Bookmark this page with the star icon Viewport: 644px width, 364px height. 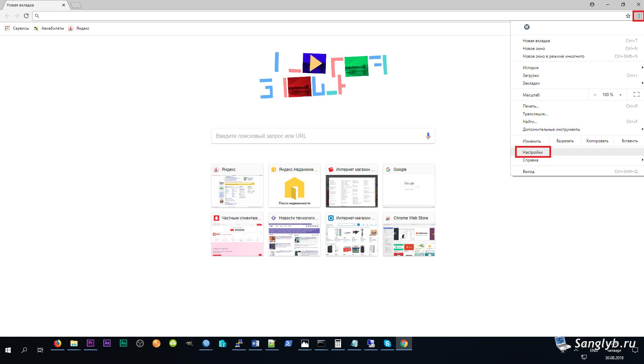[x=628, y=16]
